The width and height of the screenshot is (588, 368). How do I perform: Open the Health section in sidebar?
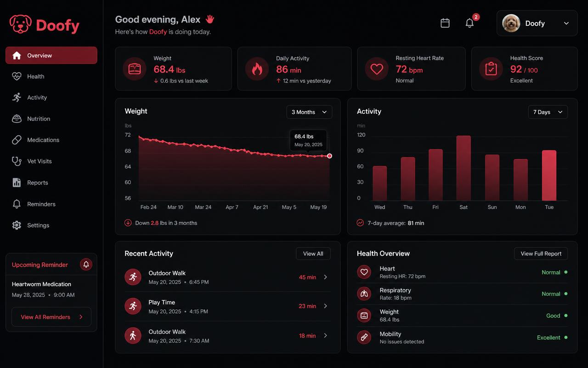pos(51,76)
